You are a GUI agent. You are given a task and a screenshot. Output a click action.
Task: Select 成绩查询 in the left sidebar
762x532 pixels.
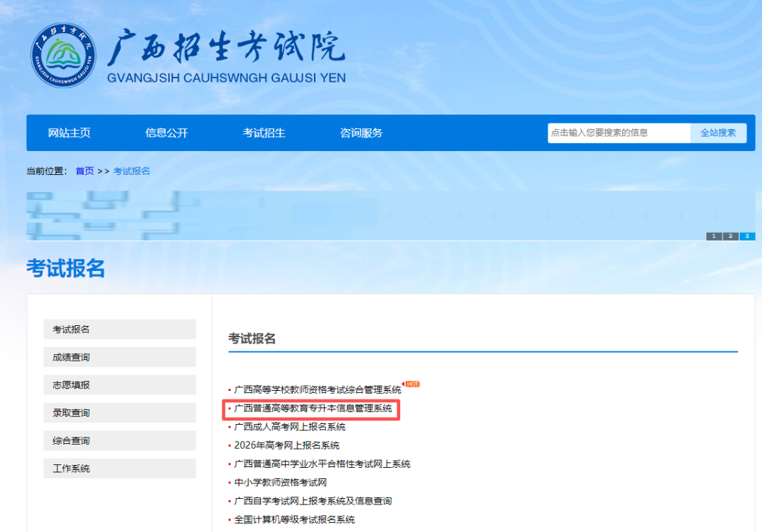[x=119, y=357]
